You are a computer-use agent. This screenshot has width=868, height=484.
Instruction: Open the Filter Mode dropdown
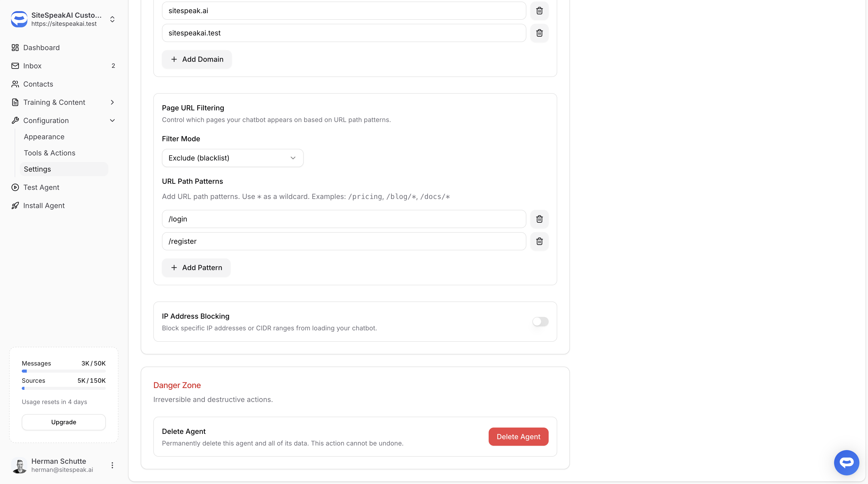pyautogui.click(x=233, y=158)
